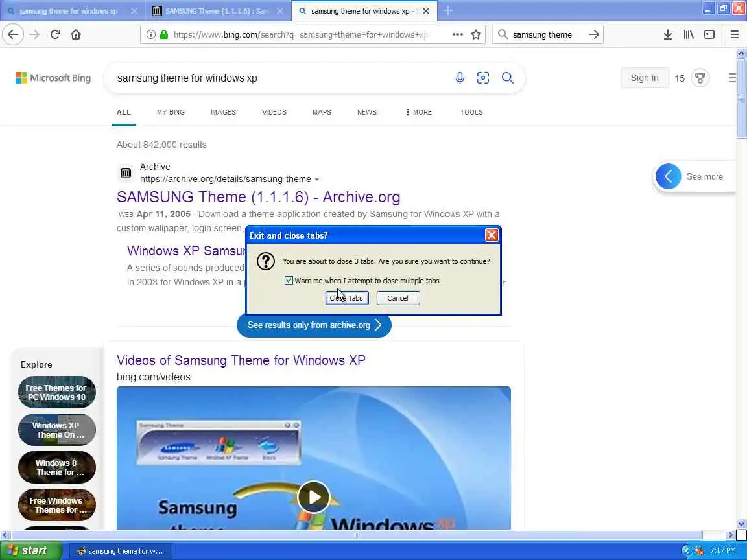Screen dimensions: 747x560
Task: Click the green padlock security icon
Action: 164,34
